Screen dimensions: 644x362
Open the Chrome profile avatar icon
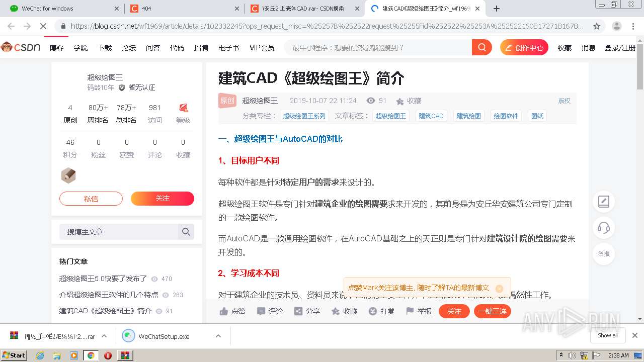coord(616,26)
